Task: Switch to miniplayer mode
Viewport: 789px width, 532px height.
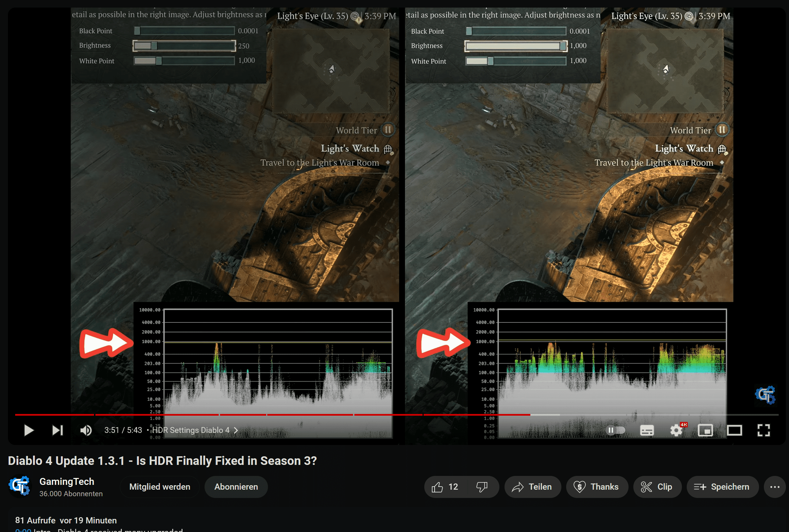Action: 705,430
